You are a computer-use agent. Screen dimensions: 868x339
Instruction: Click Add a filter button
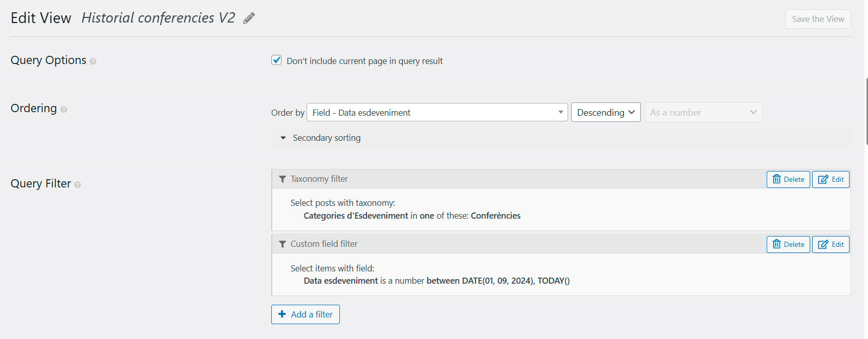[305, 314]
